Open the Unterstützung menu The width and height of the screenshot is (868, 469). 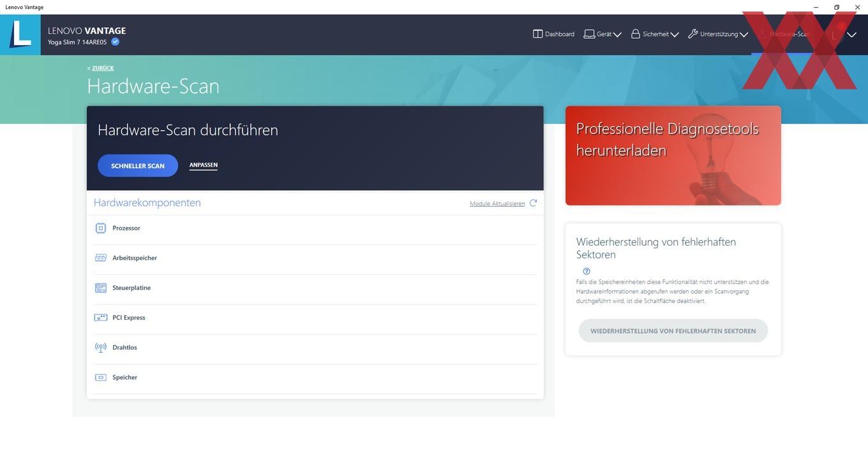pos(718,34)
